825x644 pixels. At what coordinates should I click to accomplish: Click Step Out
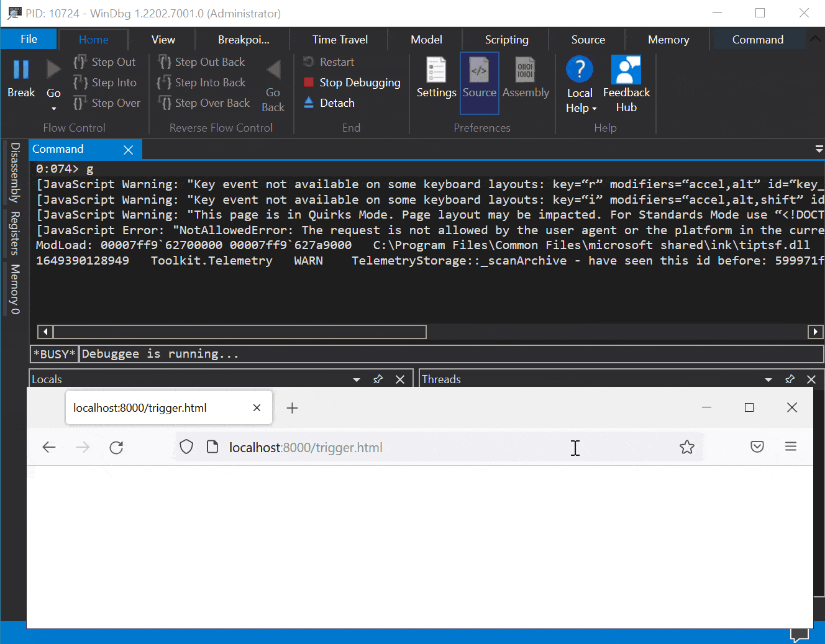point(104,62)
